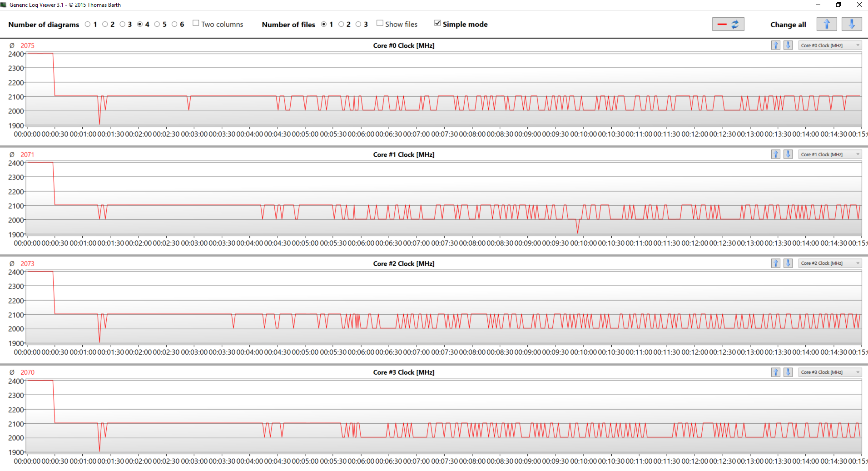Click the Core #1 average value 2071

coord(27,154)
